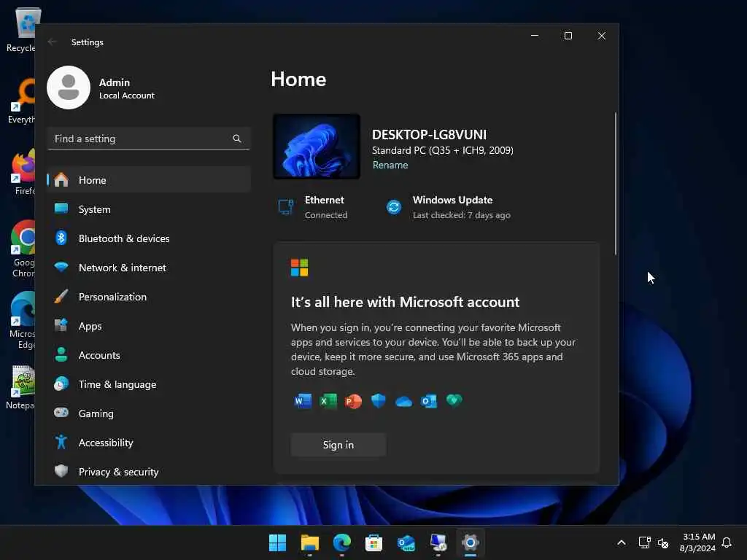
Task: Open Windows Update status tile
Action: click(449, 207)
